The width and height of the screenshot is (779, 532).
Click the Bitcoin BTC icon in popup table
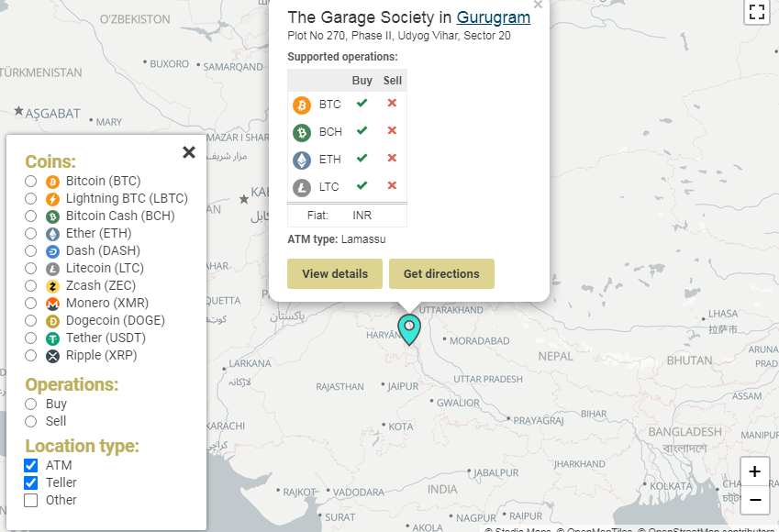click(x=302, y=105)
